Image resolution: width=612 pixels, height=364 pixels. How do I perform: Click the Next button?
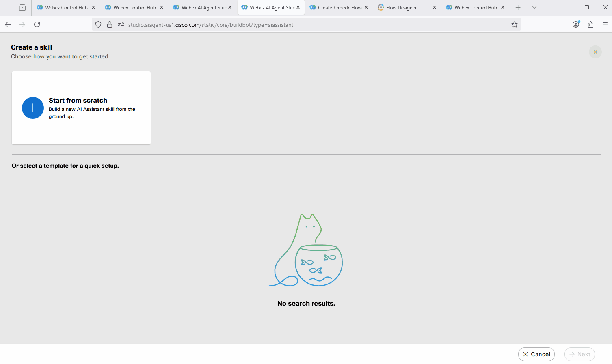[580, 354]
